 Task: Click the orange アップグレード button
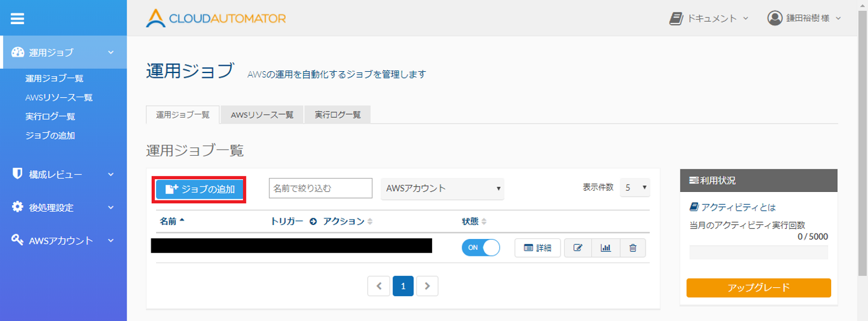(758, 288)
